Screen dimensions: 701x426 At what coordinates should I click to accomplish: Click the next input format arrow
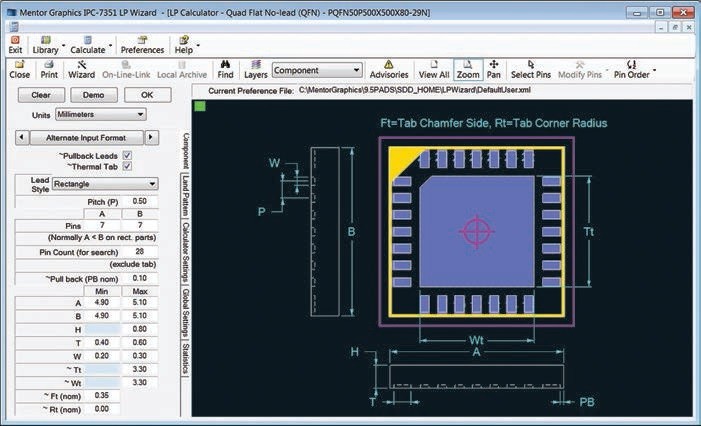pos(152,138)
